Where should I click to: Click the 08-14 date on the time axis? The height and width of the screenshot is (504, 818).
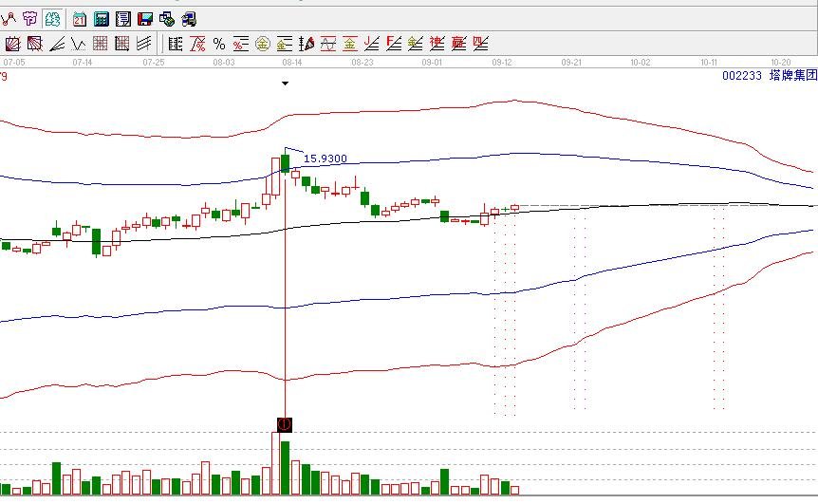click(x=292, y=63)
